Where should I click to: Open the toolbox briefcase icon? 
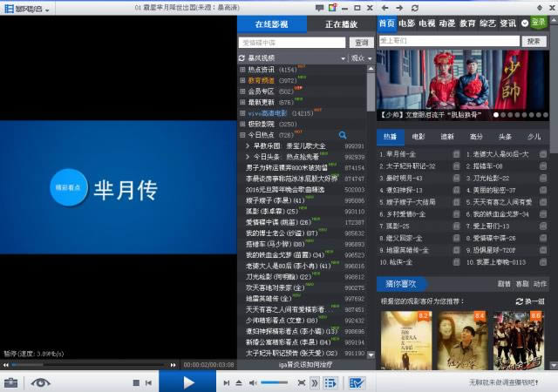[x=10, y=382]
